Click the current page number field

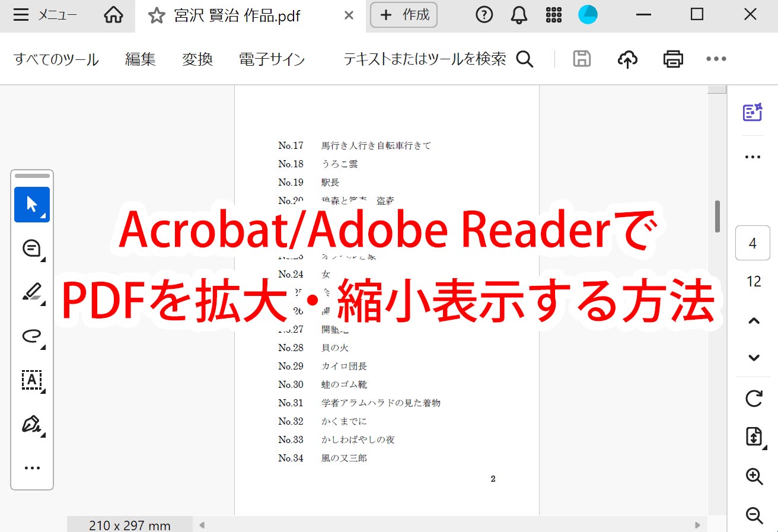click(x=753, y=243)
